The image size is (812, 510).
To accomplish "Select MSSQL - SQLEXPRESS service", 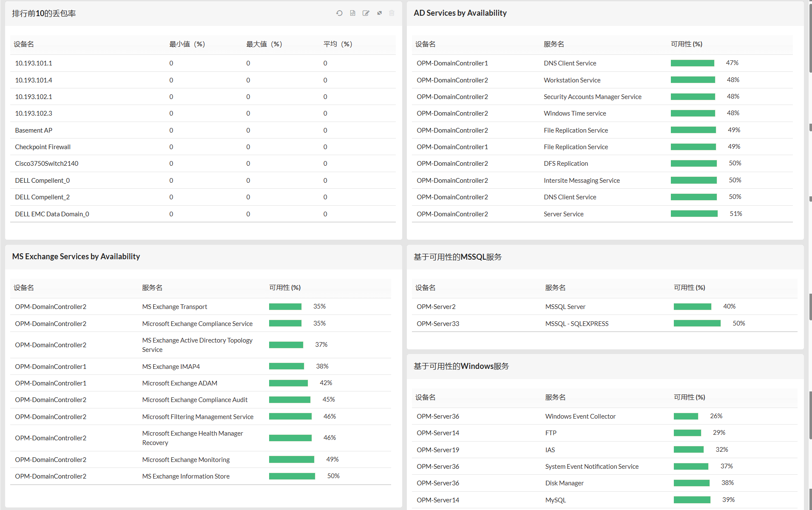I will tap(576, 324).
